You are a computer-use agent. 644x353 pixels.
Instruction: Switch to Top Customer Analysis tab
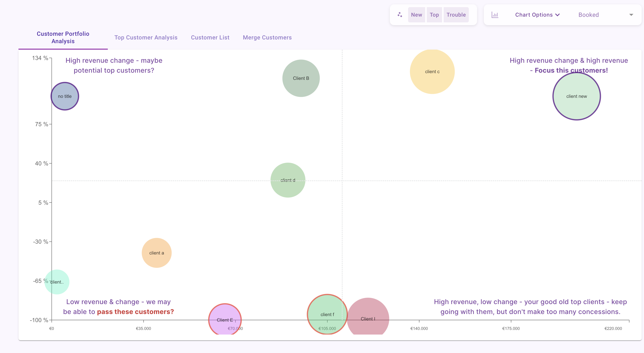pos(146,37)
